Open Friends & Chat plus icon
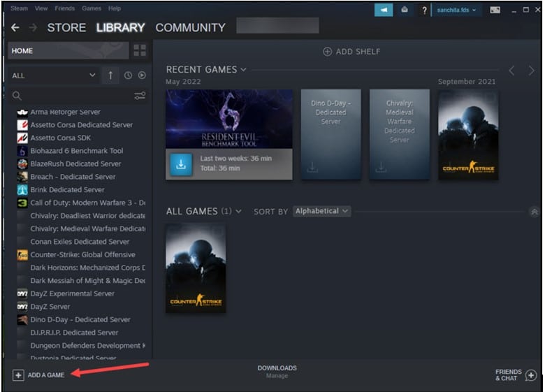The width and height of the screenshot is (545, 392). [531, 375]
